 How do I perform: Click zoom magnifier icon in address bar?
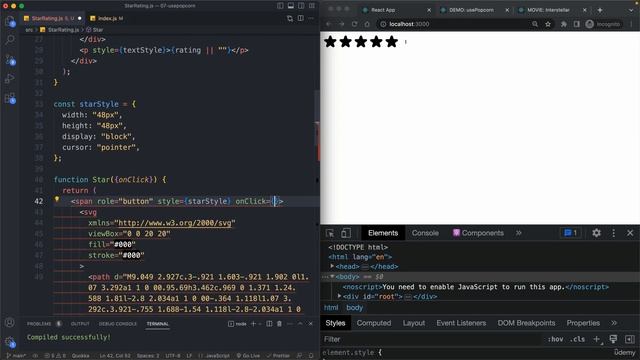coord(535,24)
